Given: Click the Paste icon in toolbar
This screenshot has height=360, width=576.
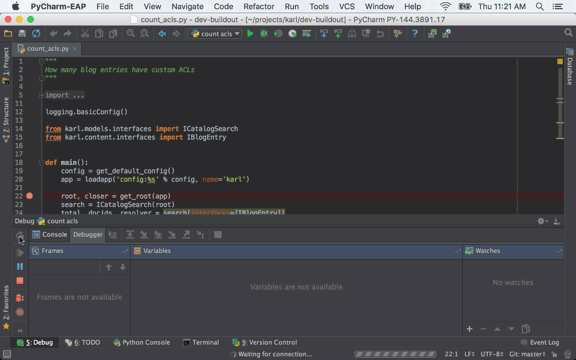Looking at the screenshot, I should [113, 34].
